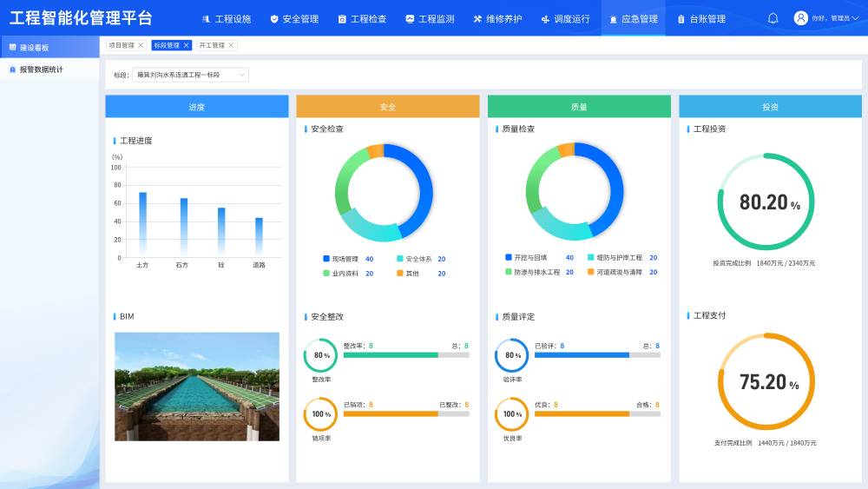Click the green 整改率 progress bar
Viewport: 868px width, 489px height.
coord(406,355)
